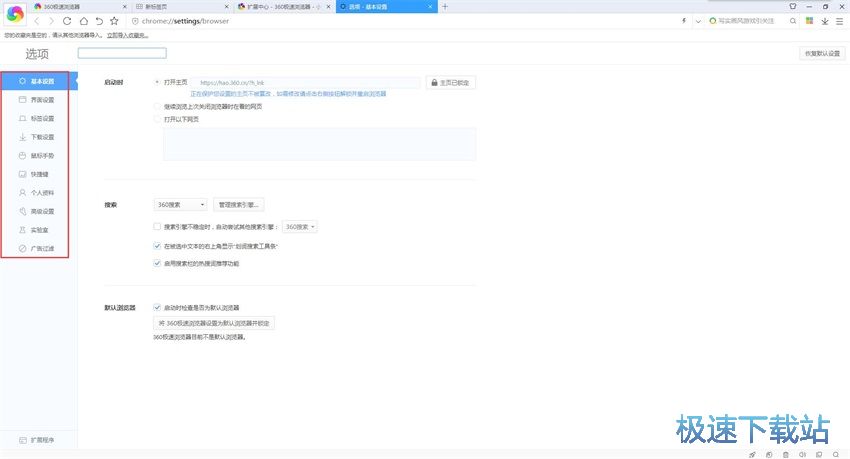Click the lightning speed mode icon

point(684,21)
